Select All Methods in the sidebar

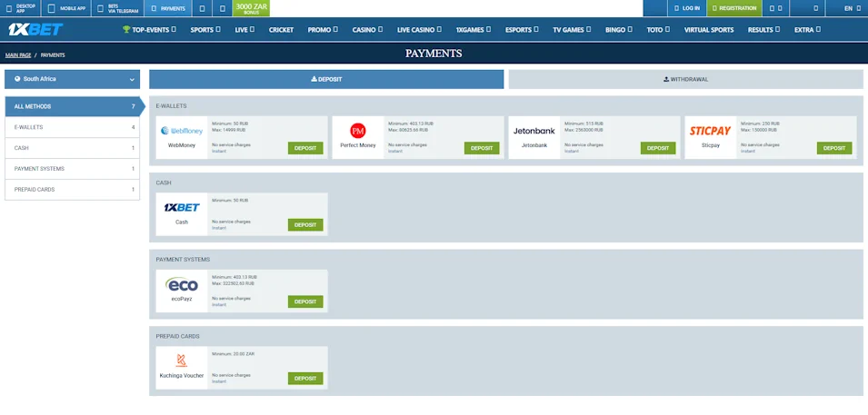point(73,106)
